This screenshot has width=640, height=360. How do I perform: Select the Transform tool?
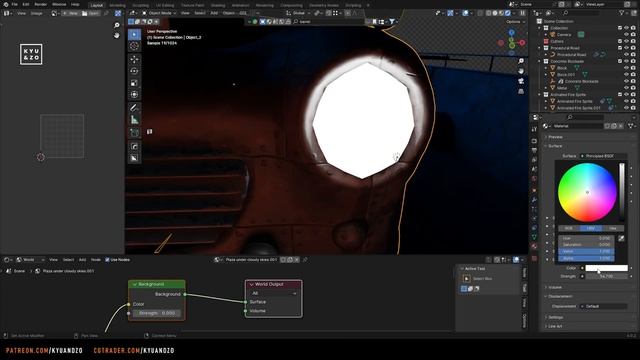click(134, 95)
